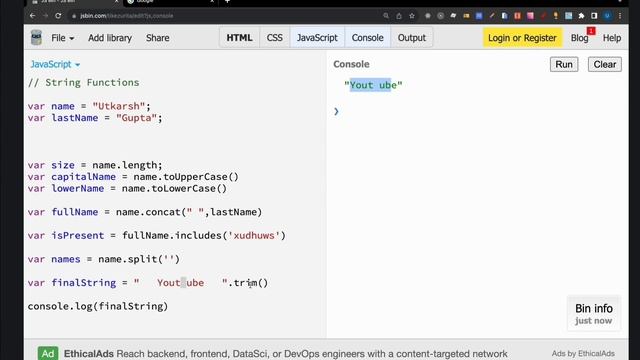Click the console.log(finalString) line
This screenshot has height=360, width=640.
[98, 306]
